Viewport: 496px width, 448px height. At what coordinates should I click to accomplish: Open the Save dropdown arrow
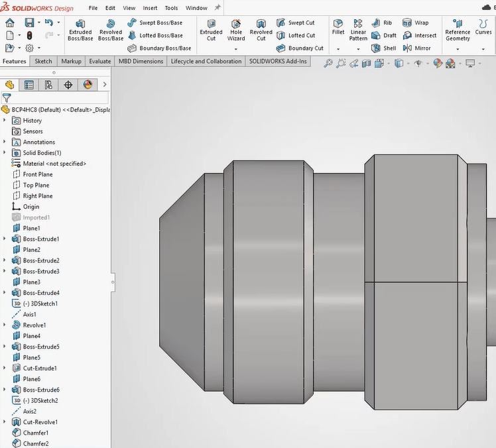(x=39, y=23)
